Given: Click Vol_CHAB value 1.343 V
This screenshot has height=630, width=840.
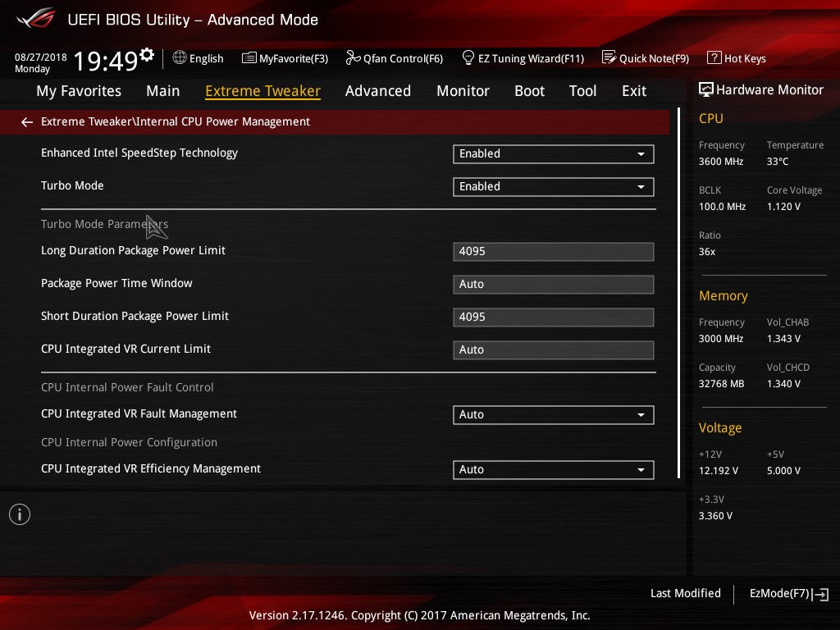Looking at the screenshot, I should (x=783, y=339).
